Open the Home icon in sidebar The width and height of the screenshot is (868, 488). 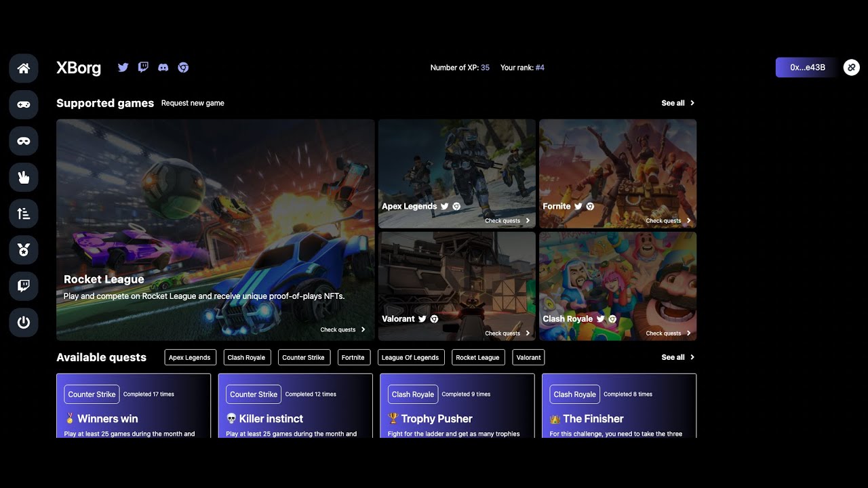pyautogui.click(x=24, y=68)
